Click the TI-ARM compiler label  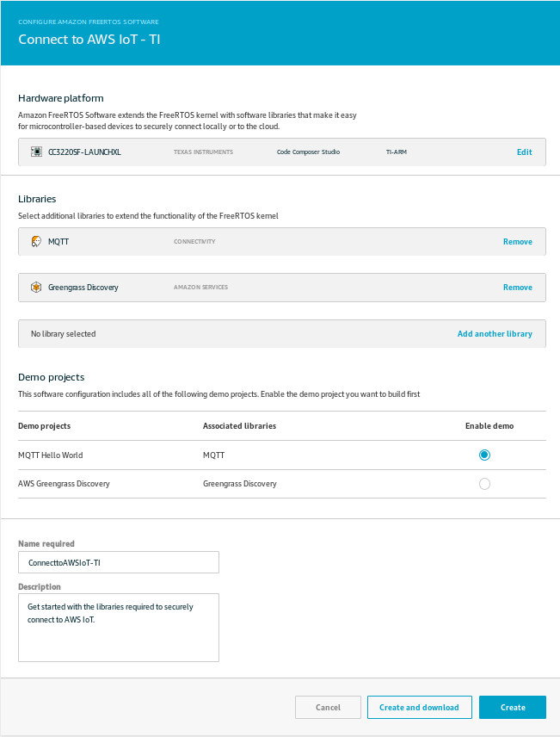(397, 152)
